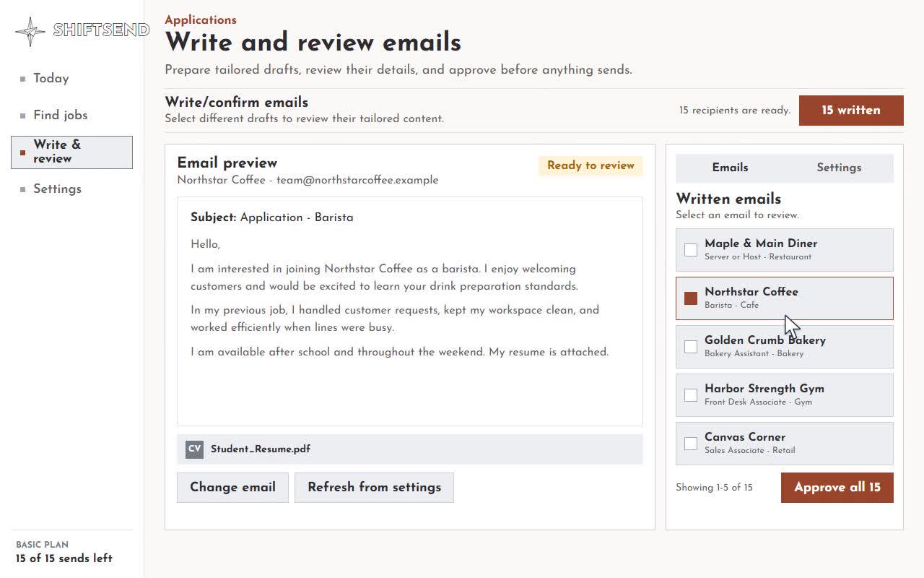Screen dimensions: 924x578
Task: Tick the Golden Crumb Bakery checkbox
Action: point(691,347)
